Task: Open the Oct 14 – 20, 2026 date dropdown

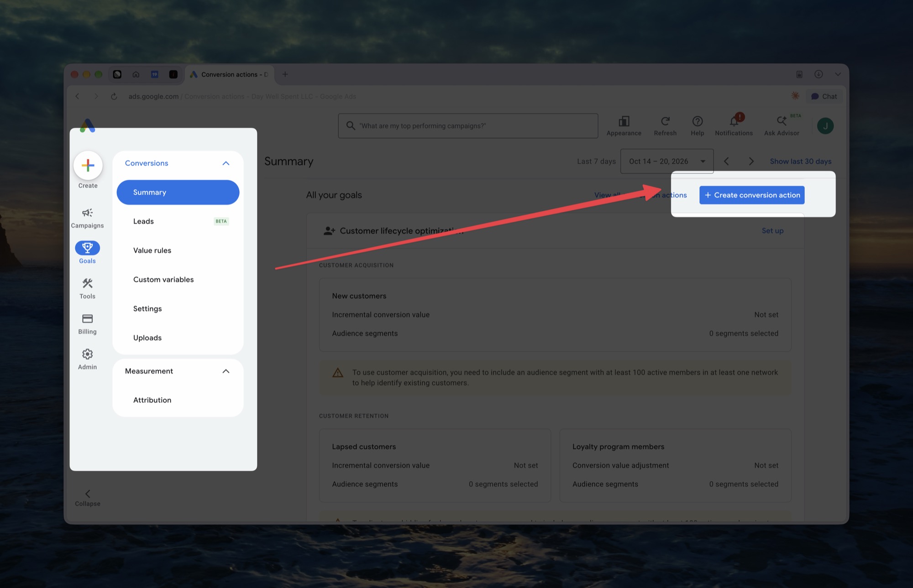Action: click(667, 161)
